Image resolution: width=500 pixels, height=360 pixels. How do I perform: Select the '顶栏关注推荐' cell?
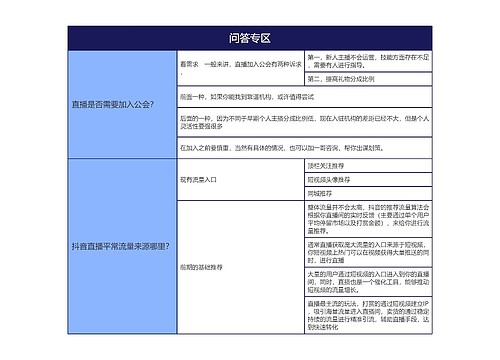pos(368,166)
